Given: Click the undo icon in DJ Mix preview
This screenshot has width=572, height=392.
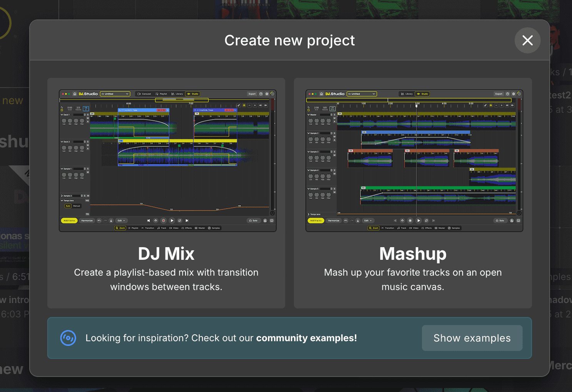Looking at the screenshot, I should (x=99, y=221).
